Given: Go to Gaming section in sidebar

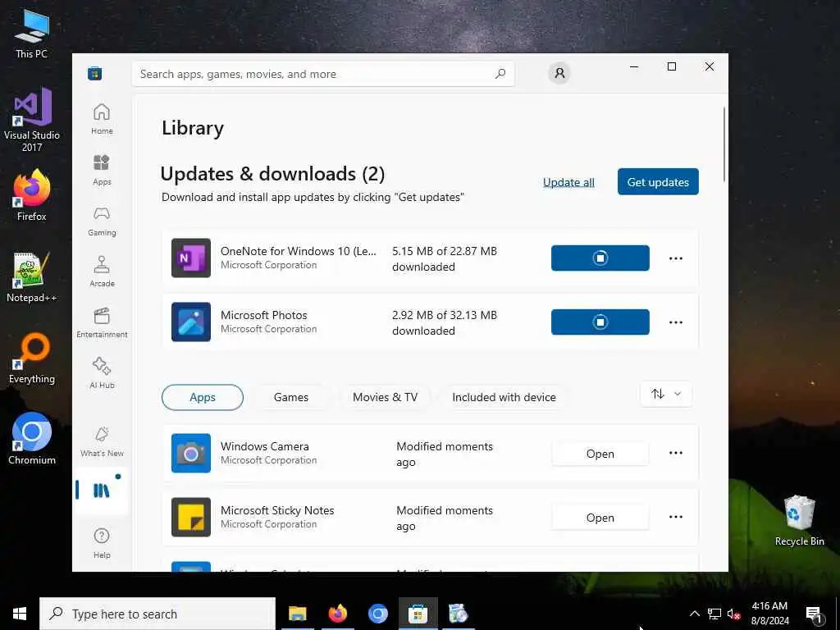Looking at the screenshot, I should tap(102, 221).
